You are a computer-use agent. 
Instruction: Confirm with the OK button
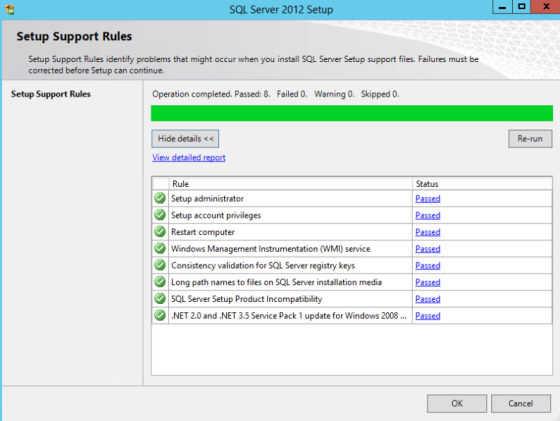[x=457, y=404]
